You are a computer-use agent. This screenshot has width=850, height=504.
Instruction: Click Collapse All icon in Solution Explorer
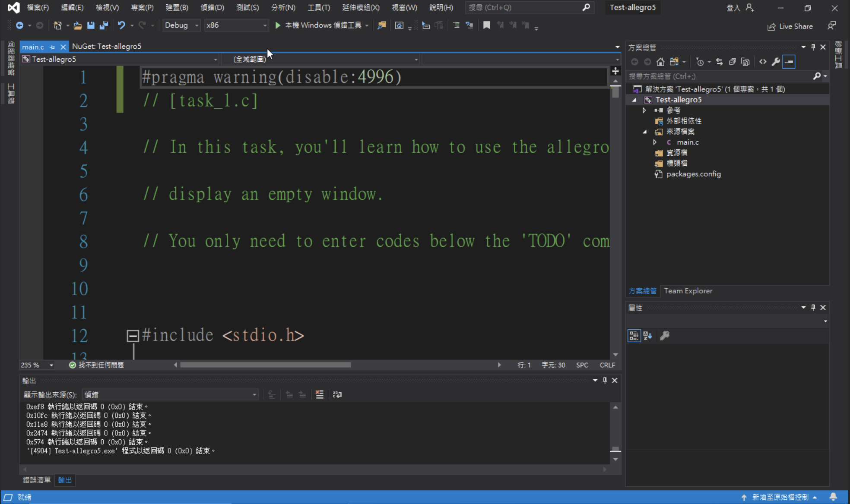tap(733, 62)
